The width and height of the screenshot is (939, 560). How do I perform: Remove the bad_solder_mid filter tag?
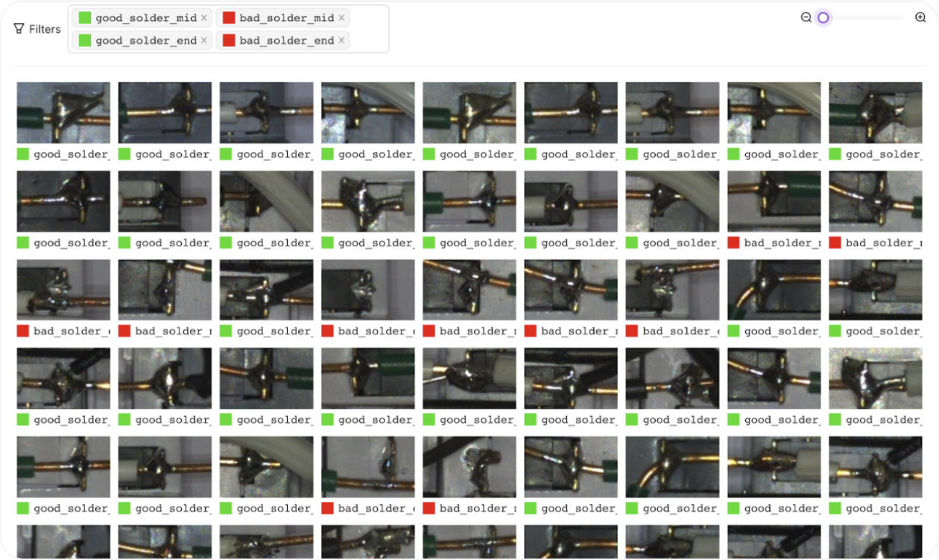coord(341,18)
